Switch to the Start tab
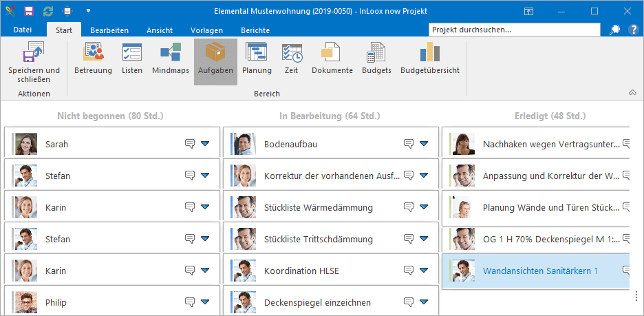This screenshot has width=644, height=316. pyautogui.click(x=64, y=30)
